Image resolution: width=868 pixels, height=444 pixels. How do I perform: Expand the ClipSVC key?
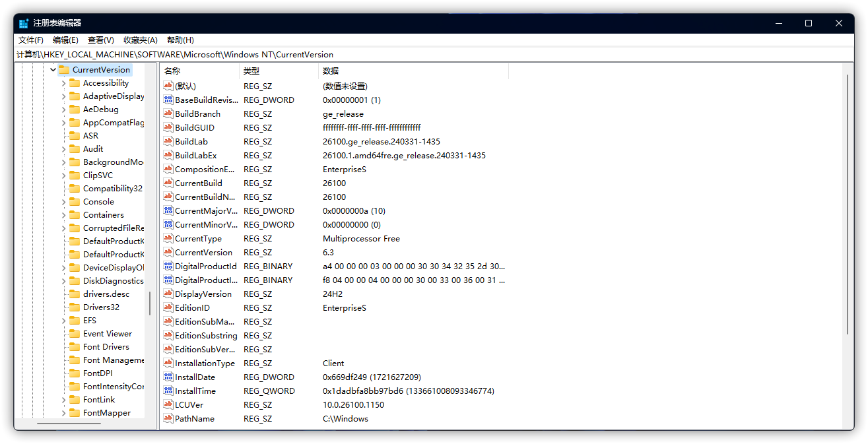[63, 175]
